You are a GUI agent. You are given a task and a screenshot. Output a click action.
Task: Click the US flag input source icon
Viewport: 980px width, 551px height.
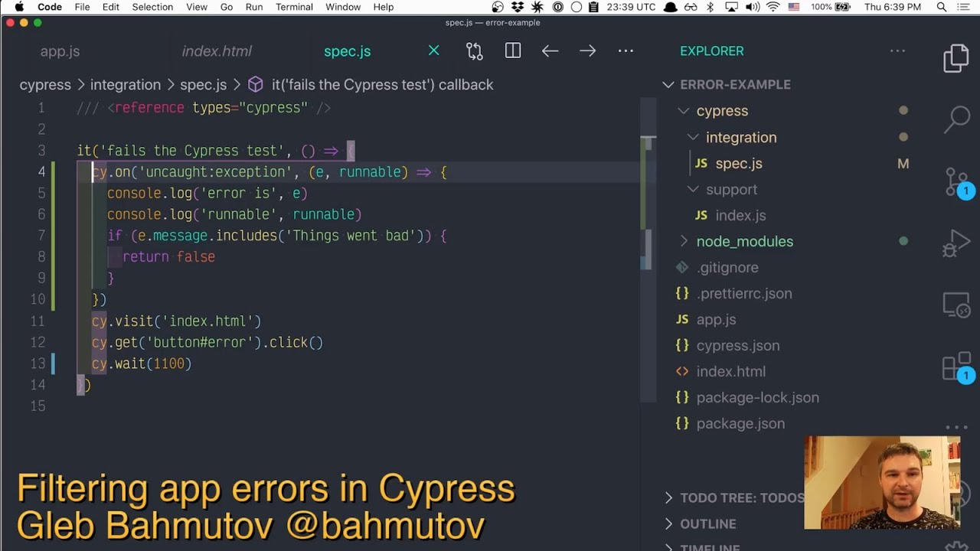click(x=794, y=7)
